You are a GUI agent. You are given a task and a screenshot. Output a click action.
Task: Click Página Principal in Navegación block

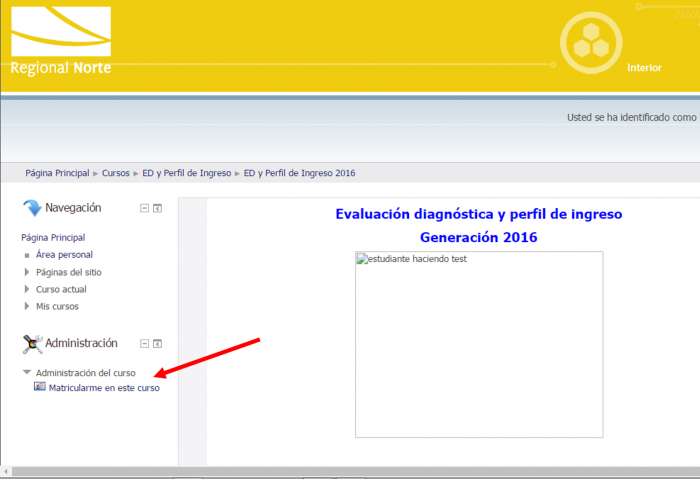(x=53, y=237)
